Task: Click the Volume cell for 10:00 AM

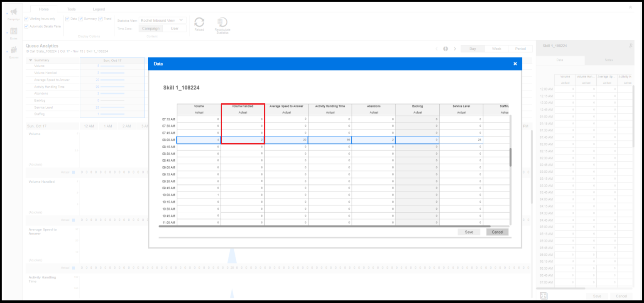Action: point(198,195)
